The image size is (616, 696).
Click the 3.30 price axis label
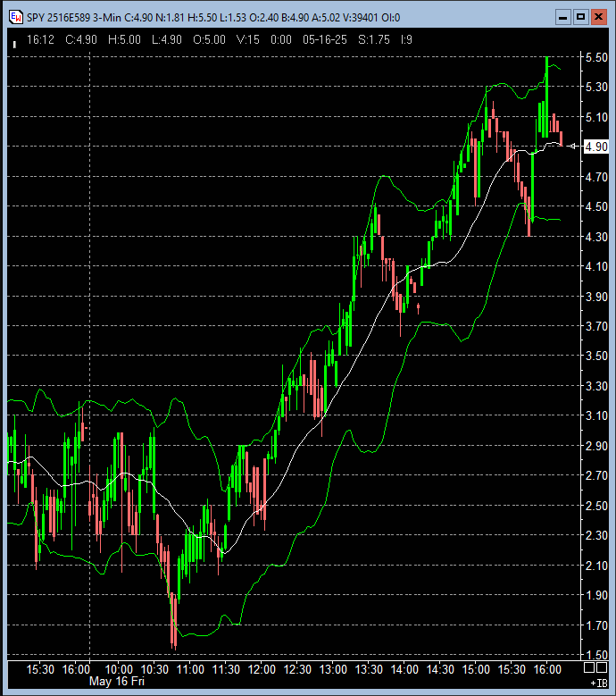click(x=596, y=386)
